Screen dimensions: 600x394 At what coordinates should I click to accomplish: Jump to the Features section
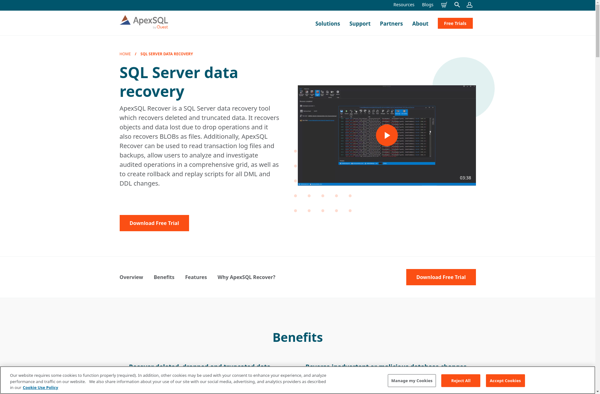click(x=196, y=277)
